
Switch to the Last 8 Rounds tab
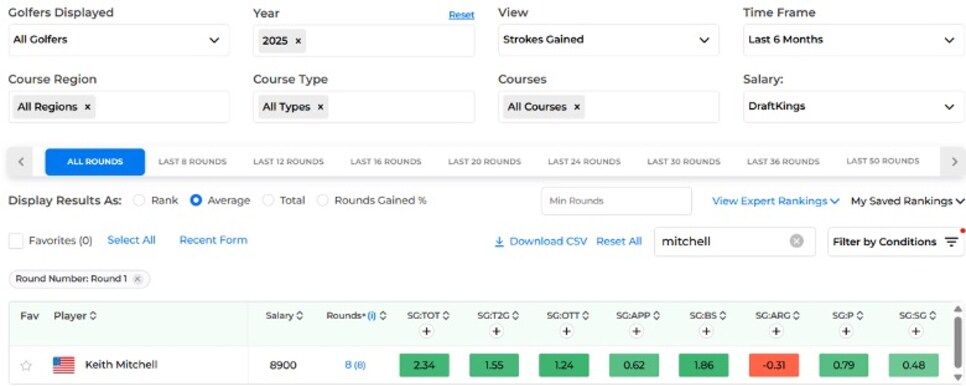pyautogui.click(x=192, y=162)
